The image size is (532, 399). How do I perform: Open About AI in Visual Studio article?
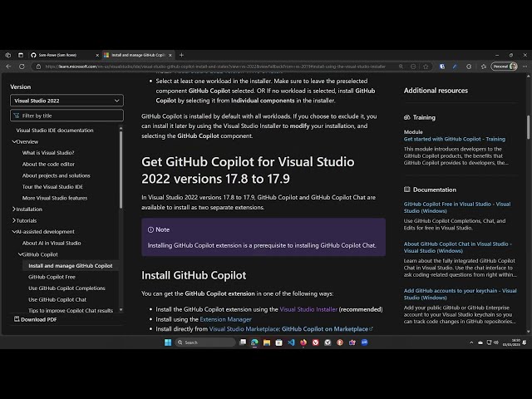(x=52, y=243)
